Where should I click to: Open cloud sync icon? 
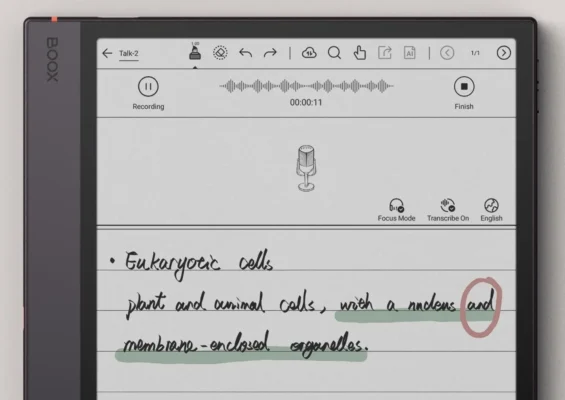[309, 53]
